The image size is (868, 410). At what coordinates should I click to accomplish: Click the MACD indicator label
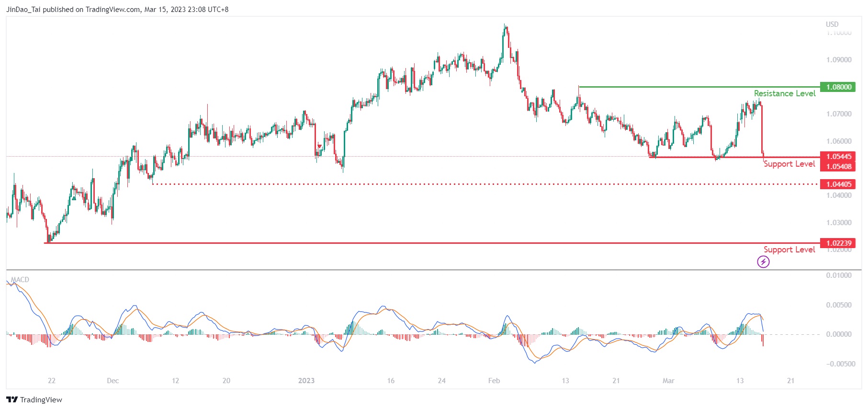click(20, 280)
